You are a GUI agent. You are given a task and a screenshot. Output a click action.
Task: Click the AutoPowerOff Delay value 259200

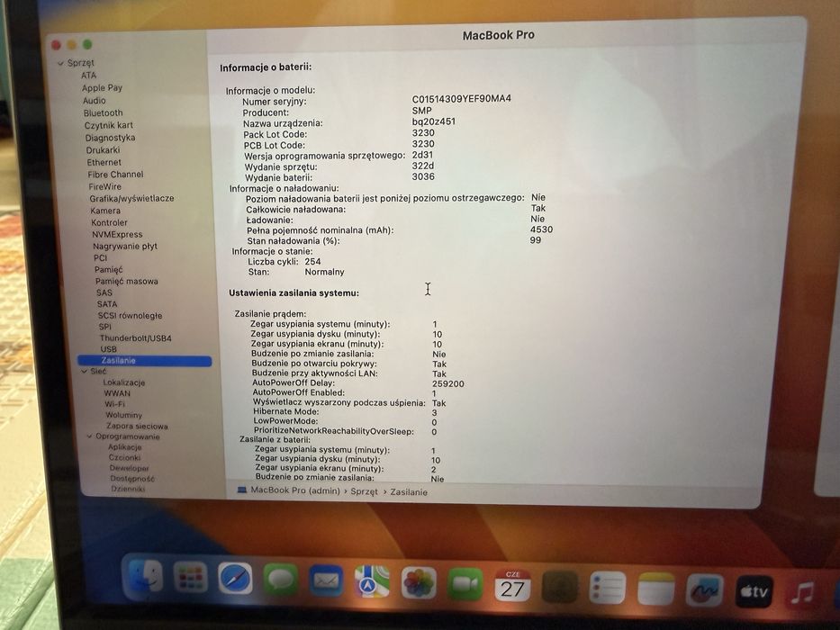447,383
